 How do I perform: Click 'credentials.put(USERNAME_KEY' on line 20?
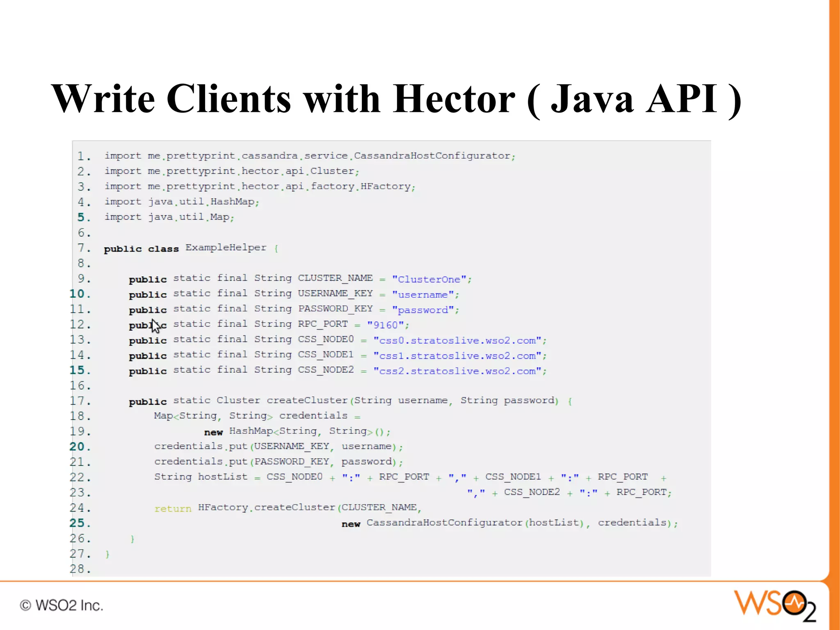[x=242, y=446]
